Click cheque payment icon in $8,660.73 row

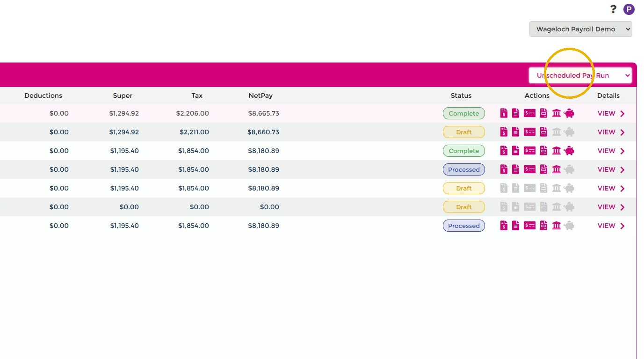pos(529,132)
